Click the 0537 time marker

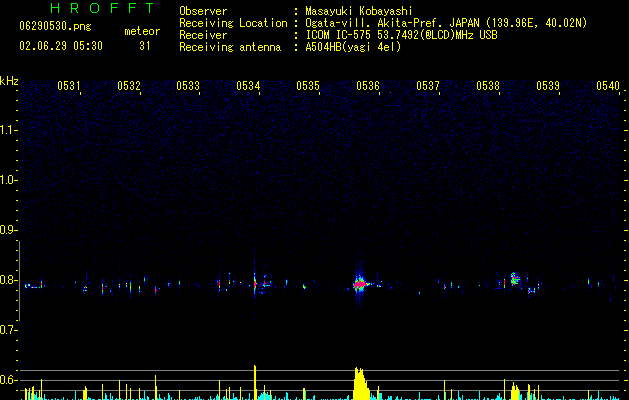(x=428, y=86)
